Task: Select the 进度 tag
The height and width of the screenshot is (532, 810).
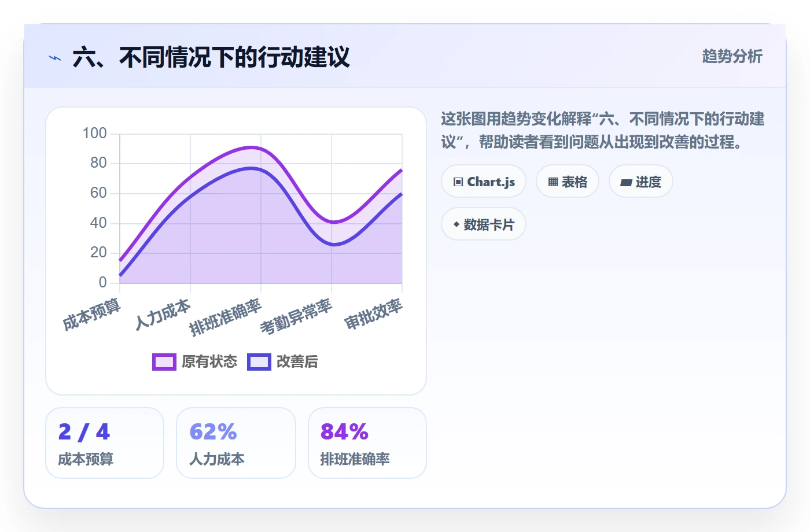Action: coord(641,182)
